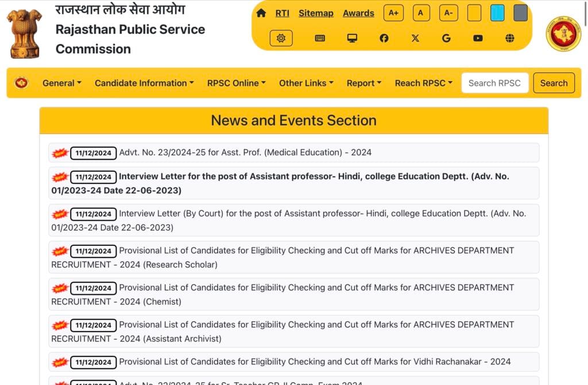Expand the Reach RPSC dropdown
This screenshot has height=385, width=588.
pyautogui.click(x=424, y=83)
